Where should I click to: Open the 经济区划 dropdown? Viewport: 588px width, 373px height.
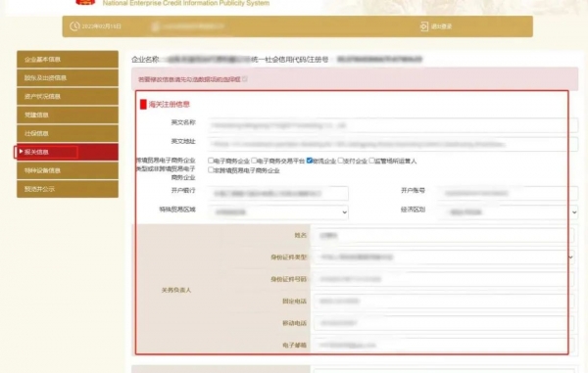point(508,212)
